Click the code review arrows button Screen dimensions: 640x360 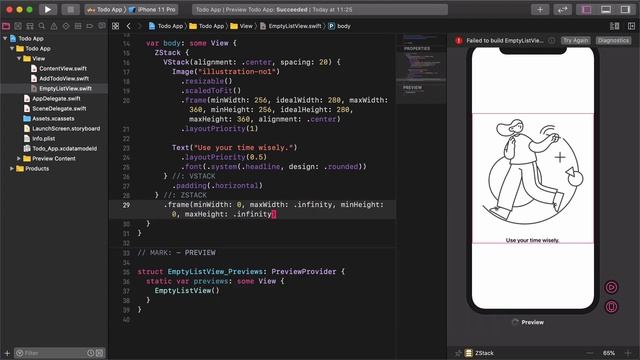(562, 9)
